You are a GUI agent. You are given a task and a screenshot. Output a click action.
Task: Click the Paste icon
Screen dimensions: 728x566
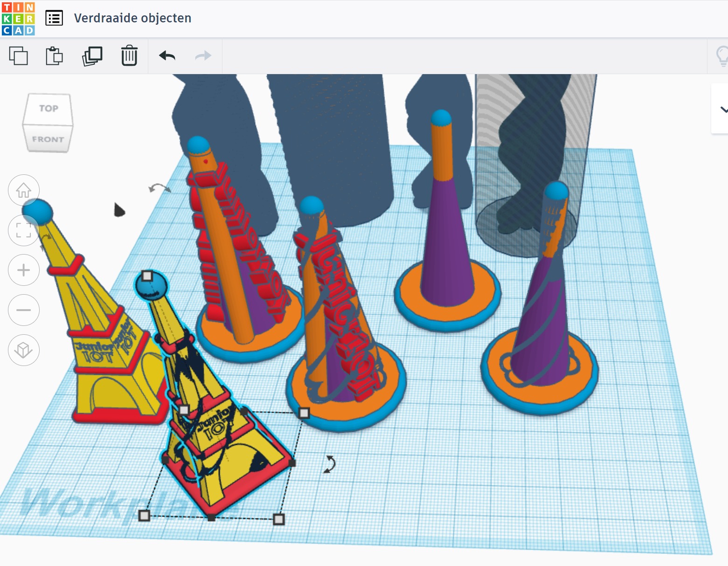coord(54,55)
